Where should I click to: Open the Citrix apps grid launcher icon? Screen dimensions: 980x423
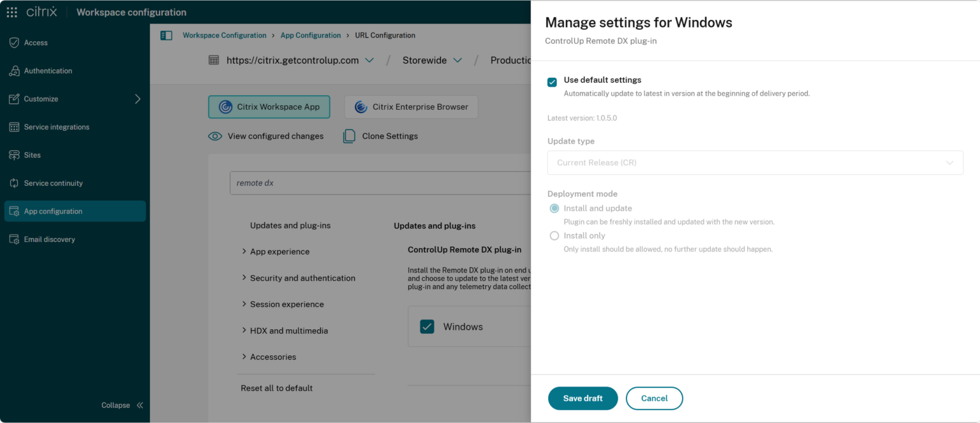click(x=12, y=12)
